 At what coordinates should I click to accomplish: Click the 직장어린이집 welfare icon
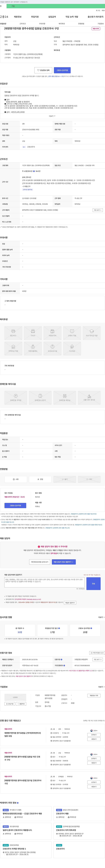click(x=33, y=348)
